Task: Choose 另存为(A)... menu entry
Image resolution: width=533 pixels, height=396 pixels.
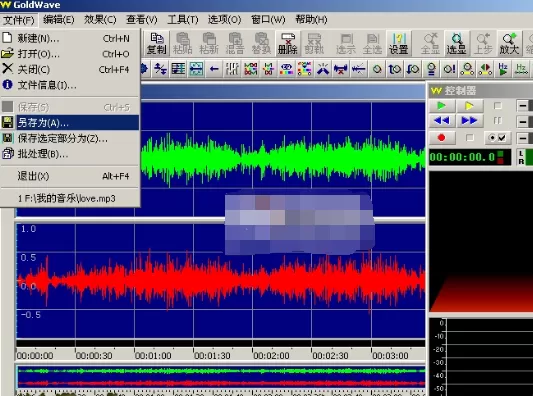Action: (70, 122)
